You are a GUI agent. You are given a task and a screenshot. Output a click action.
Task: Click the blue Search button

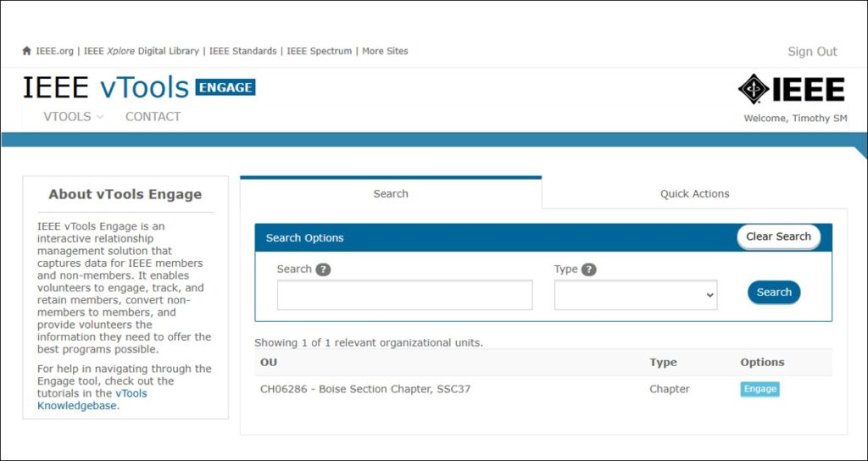point(774,292)
